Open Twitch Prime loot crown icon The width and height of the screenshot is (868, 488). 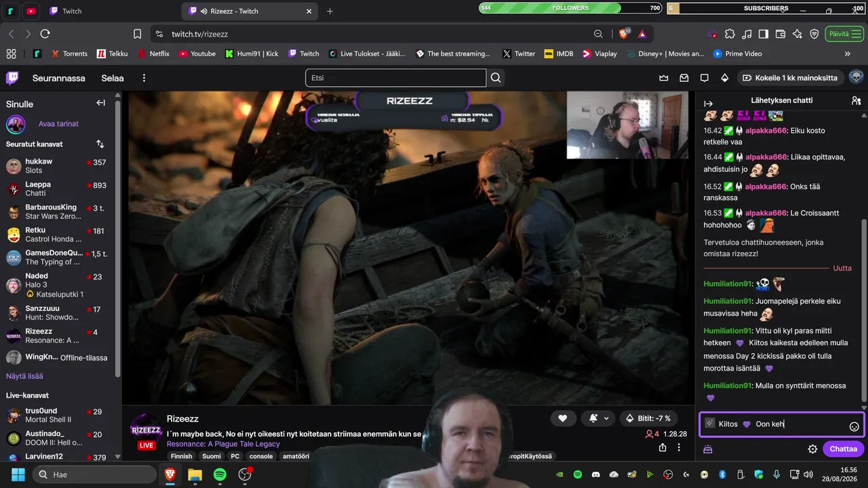(x=664, y=78)
